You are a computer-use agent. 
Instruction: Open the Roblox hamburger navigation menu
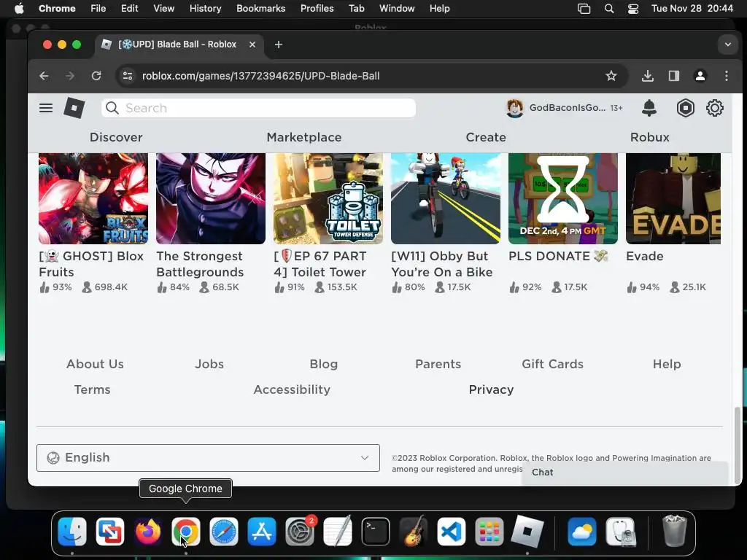point(46,108)
